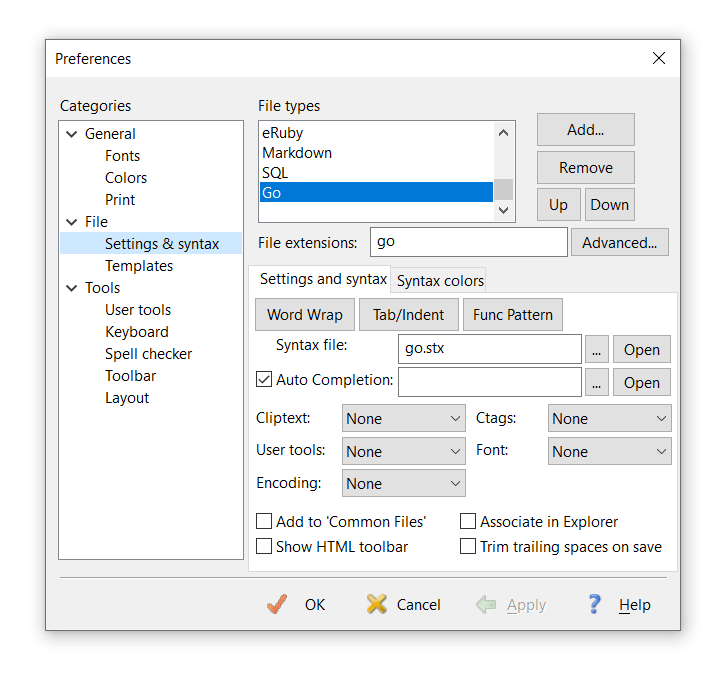Disable the Auto Completion checkbox

(x=264, y=380)
